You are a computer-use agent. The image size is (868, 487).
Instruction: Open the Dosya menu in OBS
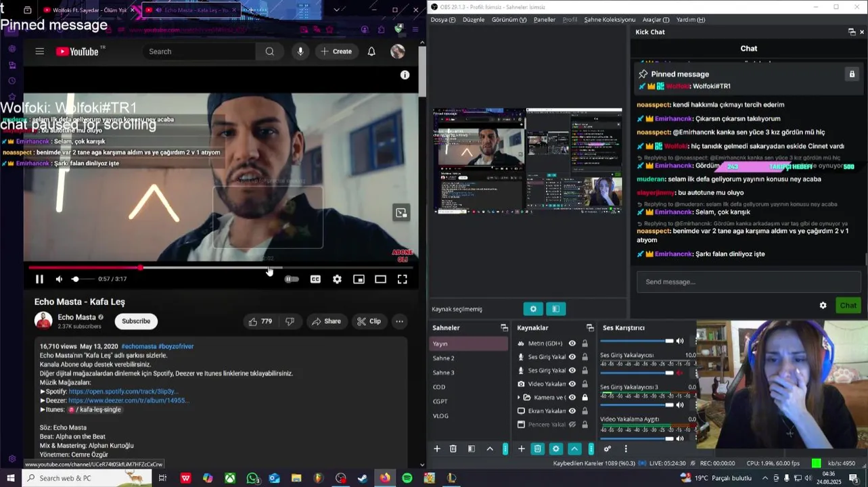click(x=443, y=20)
